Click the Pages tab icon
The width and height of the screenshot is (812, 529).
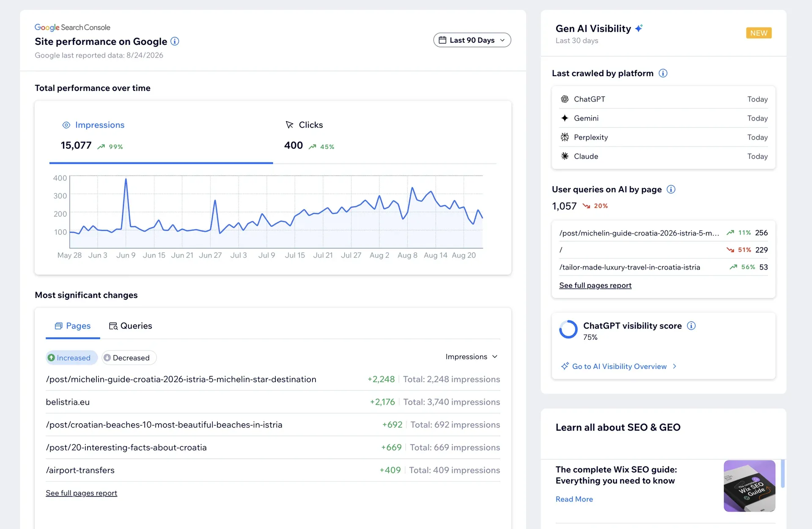pos(58,326)
